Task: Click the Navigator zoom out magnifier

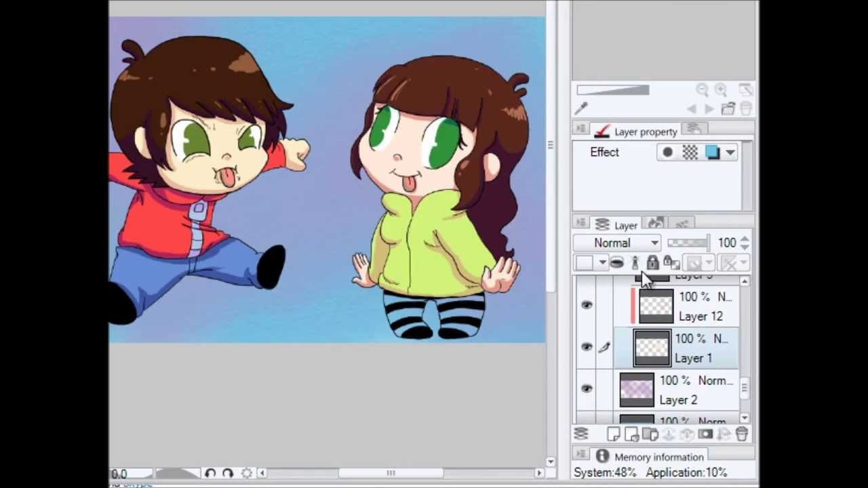Action: 702,89
